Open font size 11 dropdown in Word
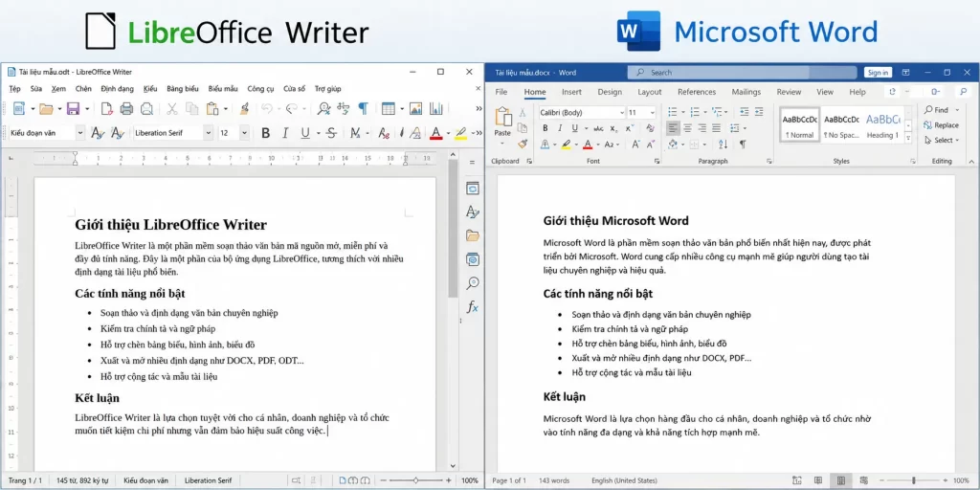 [653, 113]
